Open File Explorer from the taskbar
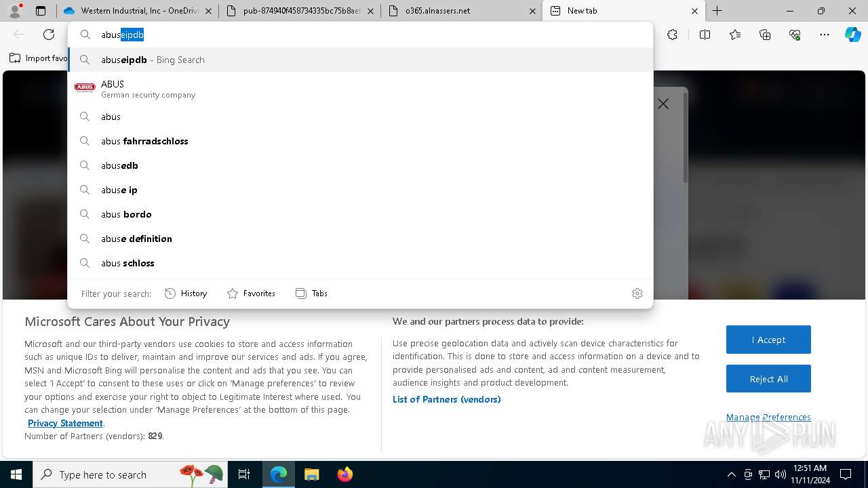 click(x=311, y=474)
